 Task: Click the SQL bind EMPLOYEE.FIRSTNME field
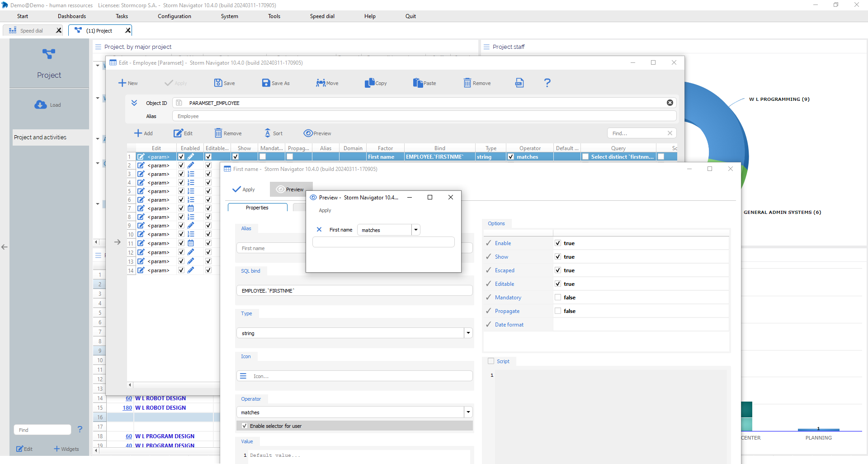coord(354,290)
